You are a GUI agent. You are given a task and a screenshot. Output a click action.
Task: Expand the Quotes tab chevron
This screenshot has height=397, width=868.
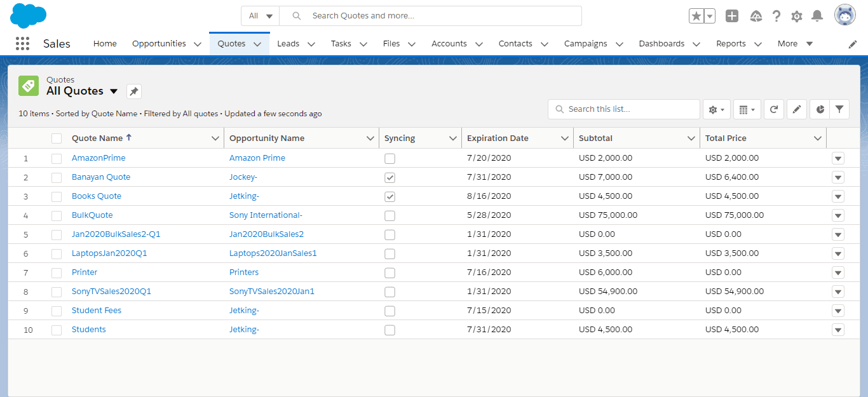pos(257,44)
